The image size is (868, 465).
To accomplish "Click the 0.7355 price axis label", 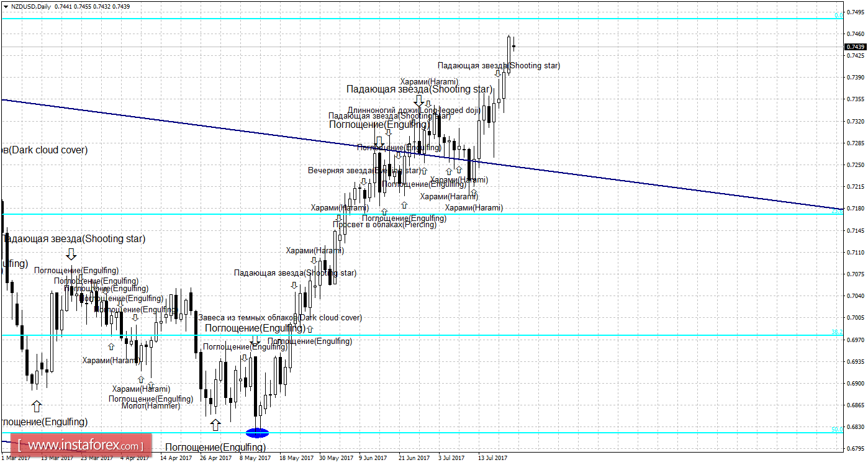I will coord(855,99).
